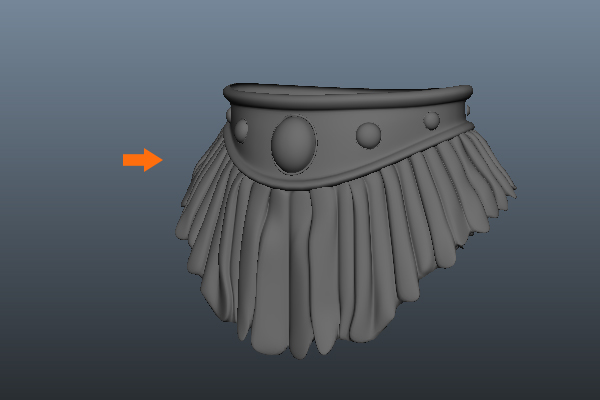Select the small round stud on belt's right side
600x400 pixels.
[432, 120]
